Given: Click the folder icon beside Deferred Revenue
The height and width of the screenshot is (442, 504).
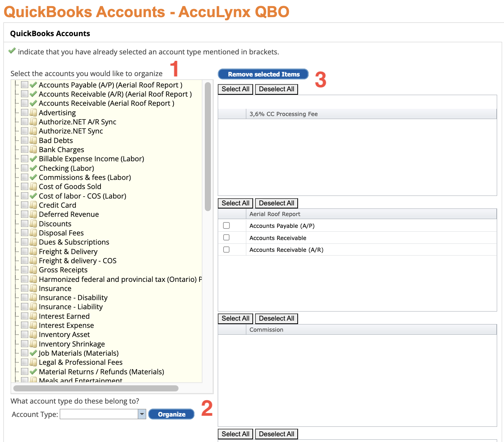Looking at the screenshot, I should pos(33,214).
